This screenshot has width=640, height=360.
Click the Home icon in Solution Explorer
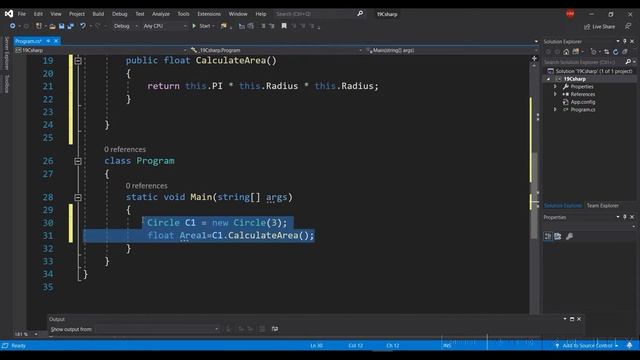coord(566,52)
